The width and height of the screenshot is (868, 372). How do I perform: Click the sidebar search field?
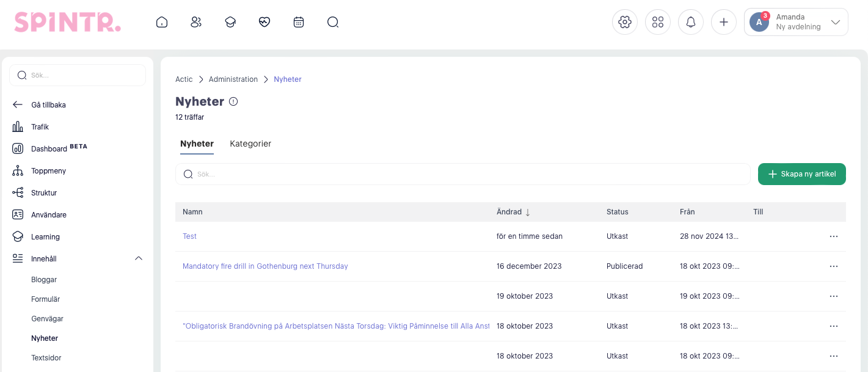78,75
